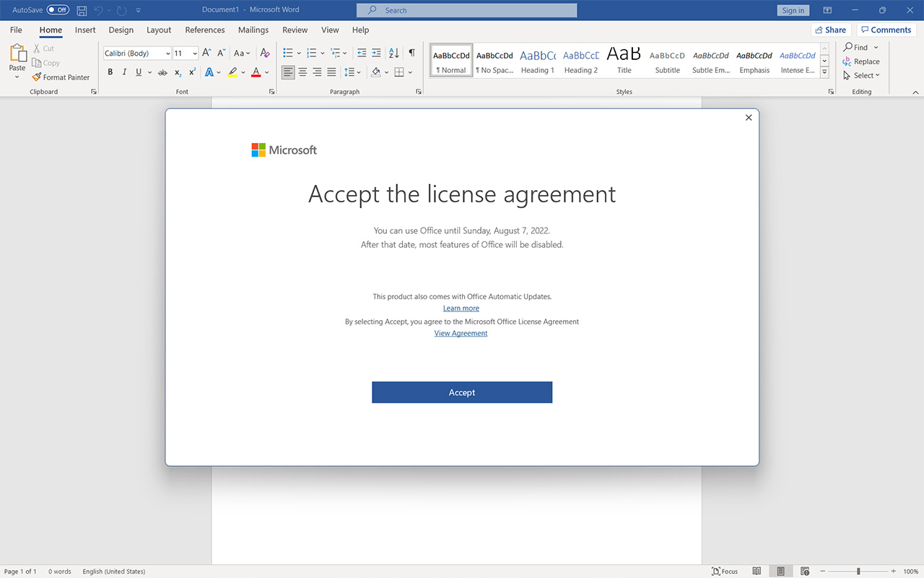Toggle strikethrough formatting
924x578 pixels.
[162, 72]
